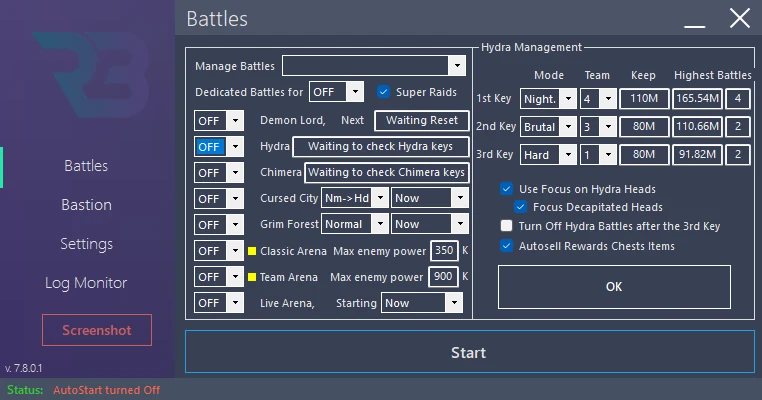762x400 pixels.
Task: Confirm Hydra Management with OK
Action: (x=614, y=287)
